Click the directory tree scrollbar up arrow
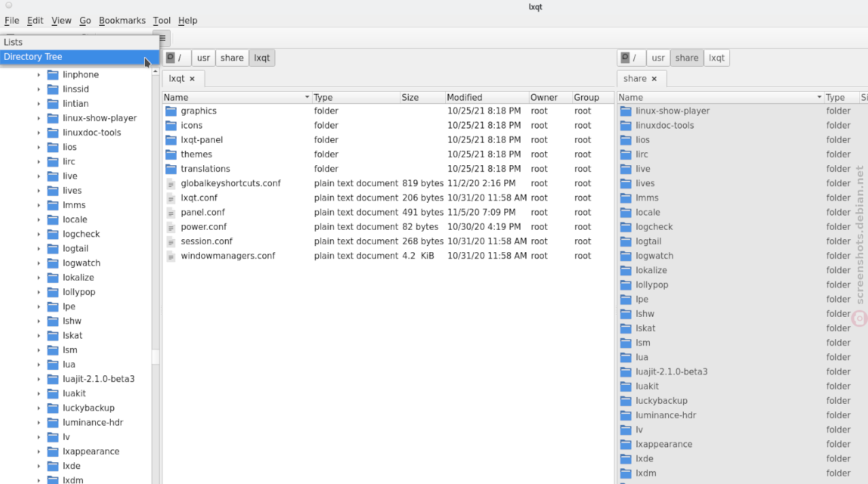Screen dimensions: 868x484 156,71
